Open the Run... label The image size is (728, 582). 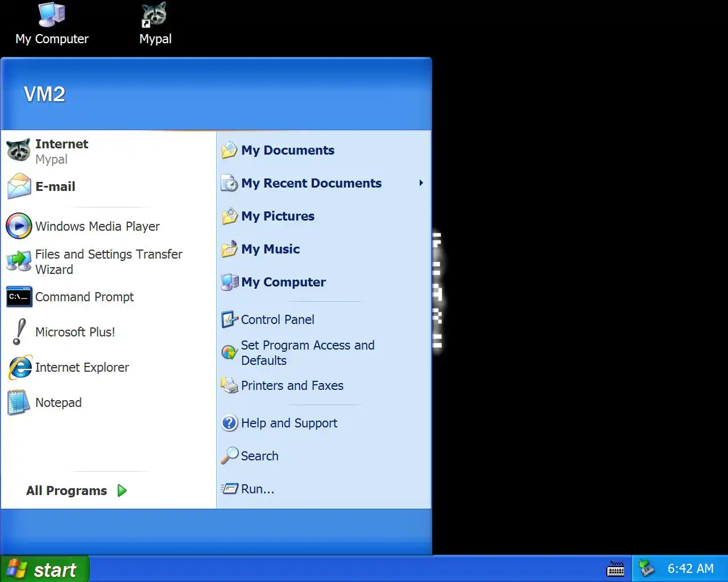[x=258, y=489]
